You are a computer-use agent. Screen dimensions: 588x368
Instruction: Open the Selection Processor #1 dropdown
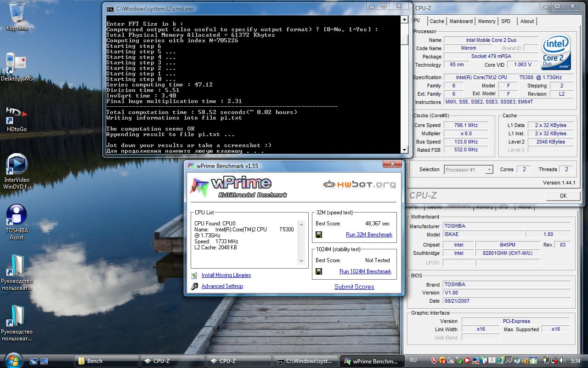coord(468,170)
